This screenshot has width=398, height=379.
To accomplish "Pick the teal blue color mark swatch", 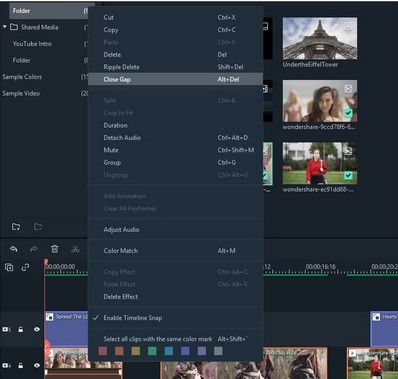I will click(x=169, y=351).
